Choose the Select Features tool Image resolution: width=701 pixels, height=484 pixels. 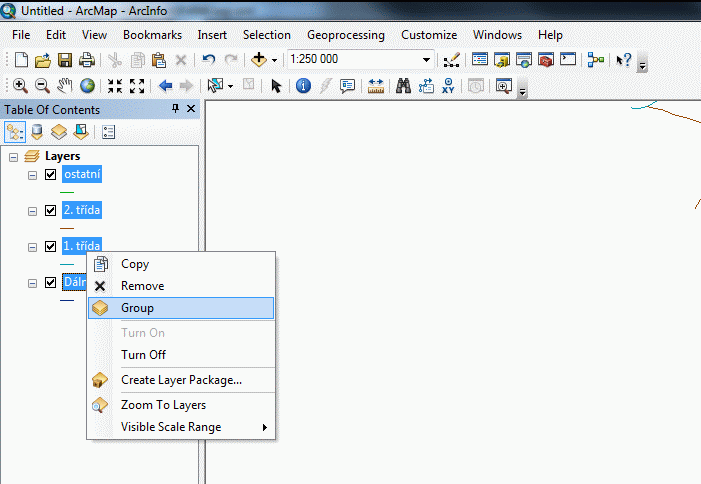[215, 85]
